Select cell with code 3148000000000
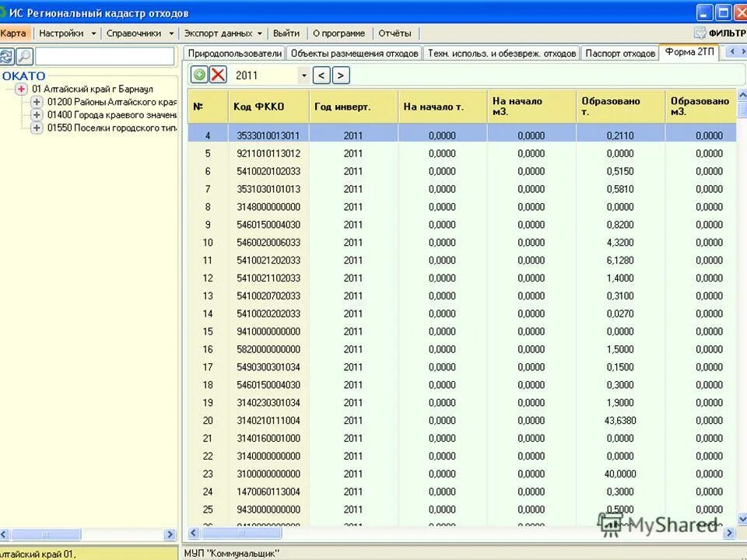Screen dimensions: 747x560 [x=268, y=207]
